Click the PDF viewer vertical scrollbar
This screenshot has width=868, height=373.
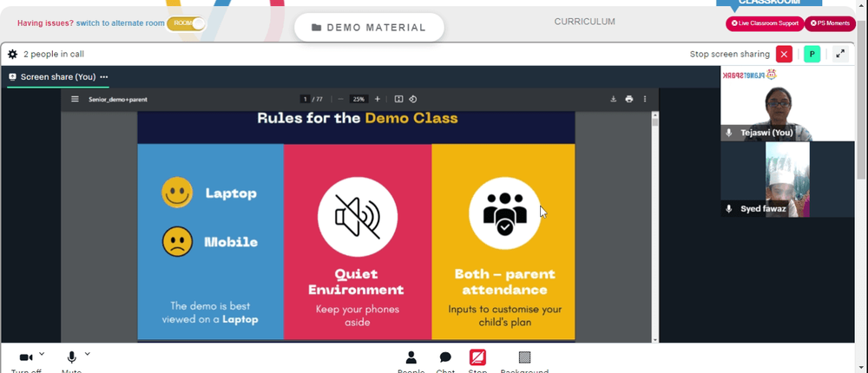(655, 227)
